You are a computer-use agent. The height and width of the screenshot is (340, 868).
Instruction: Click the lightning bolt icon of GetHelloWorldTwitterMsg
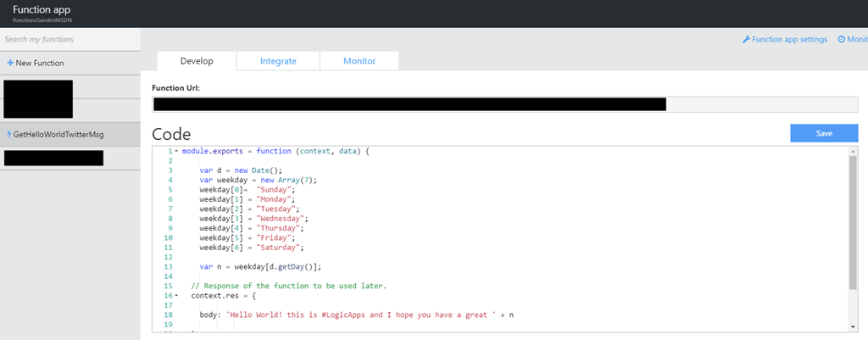coord(8,134)
